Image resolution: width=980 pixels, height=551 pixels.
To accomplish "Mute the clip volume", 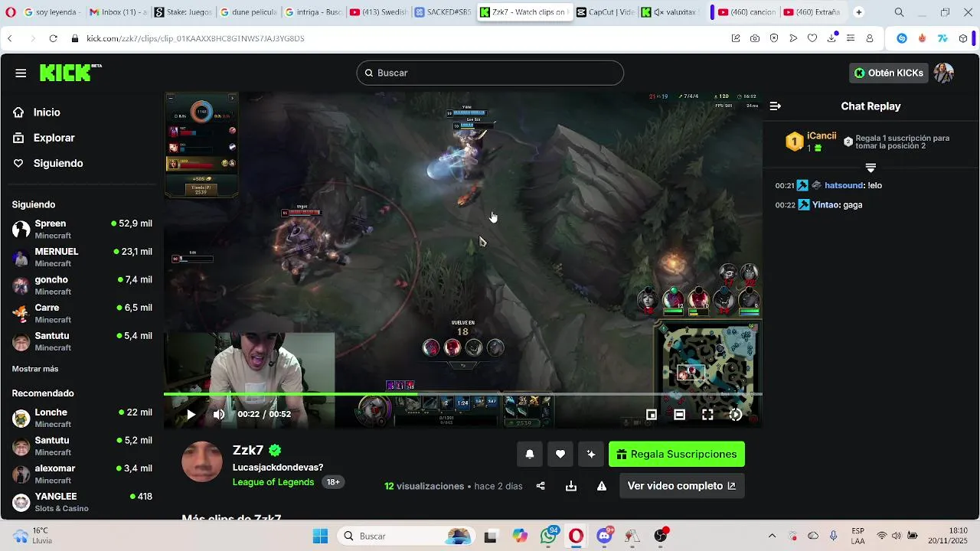I will tap(219, 415).
